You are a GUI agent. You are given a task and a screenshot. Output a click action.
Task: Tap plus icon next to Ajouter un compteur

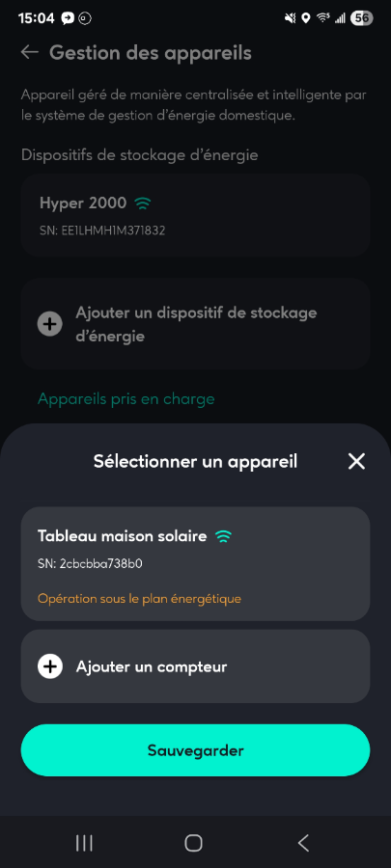(50, 666)
